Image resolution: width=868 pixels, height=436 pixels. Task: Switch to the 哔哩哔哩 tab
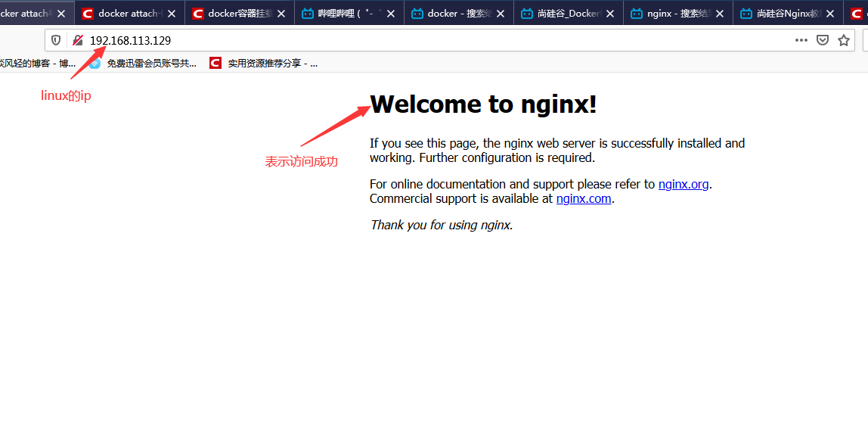coord(349,14)
